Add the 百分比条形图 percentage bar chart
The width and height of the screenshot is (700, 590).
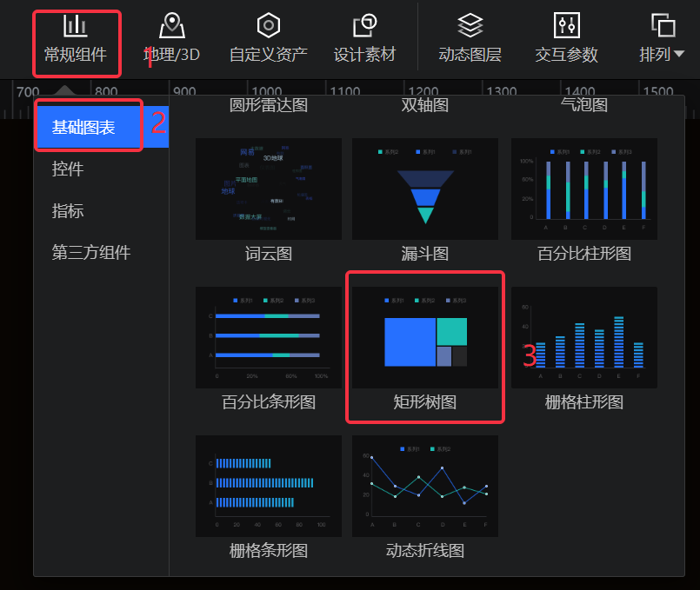pos(268,337)
